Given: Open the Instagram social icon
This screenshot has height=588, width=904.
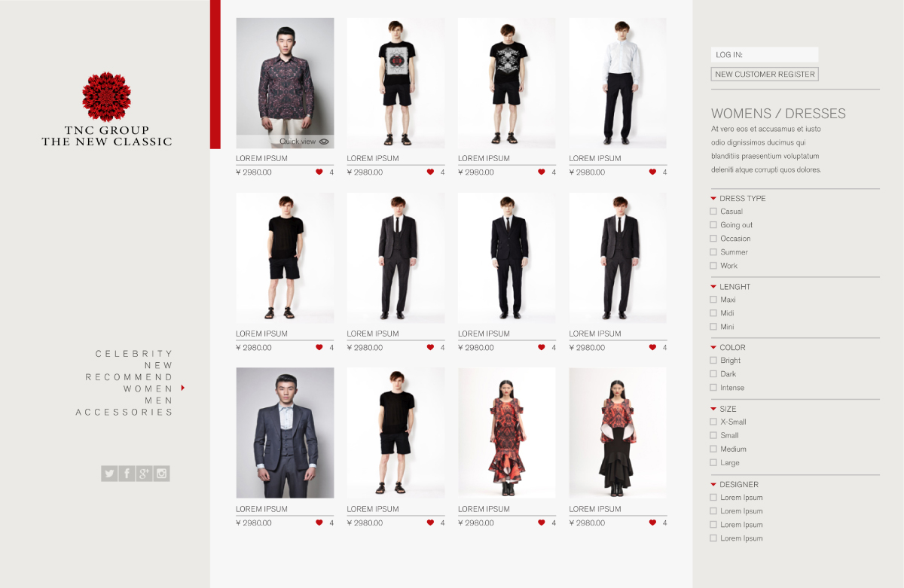Looking at the screenshot, I should click(x=161, y=474).
